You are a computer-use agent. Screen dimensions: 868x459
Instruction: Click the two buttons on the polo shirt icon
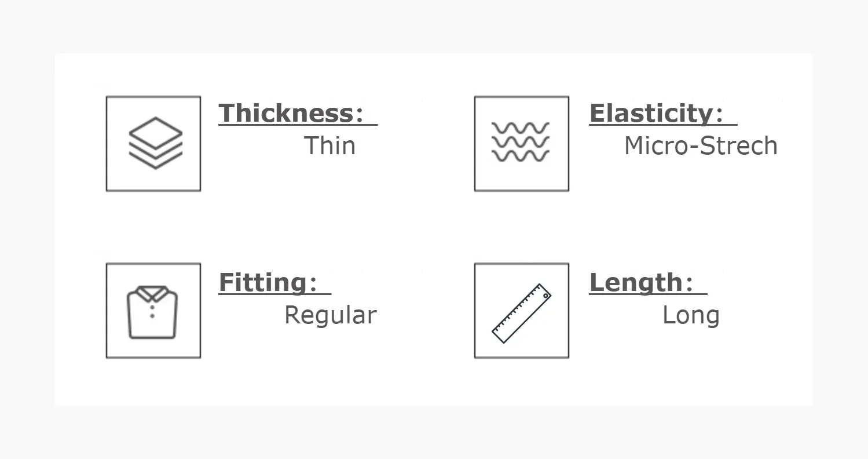[x=152, y=312]
